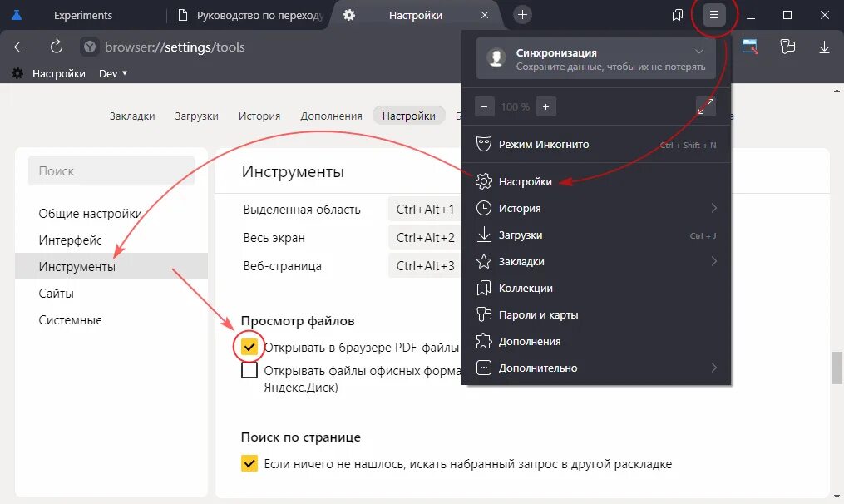The height and width of the screenshot is (504, 844).
Task: Click plus to increase page zoom
Action: [x=545, y=106]
